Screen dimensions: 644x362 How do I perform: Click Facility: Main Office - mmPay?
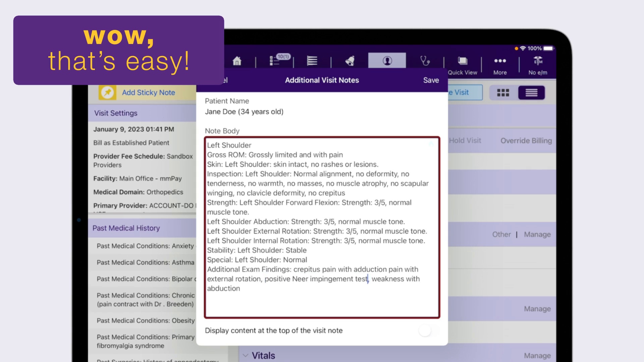[x=138, y=179]
